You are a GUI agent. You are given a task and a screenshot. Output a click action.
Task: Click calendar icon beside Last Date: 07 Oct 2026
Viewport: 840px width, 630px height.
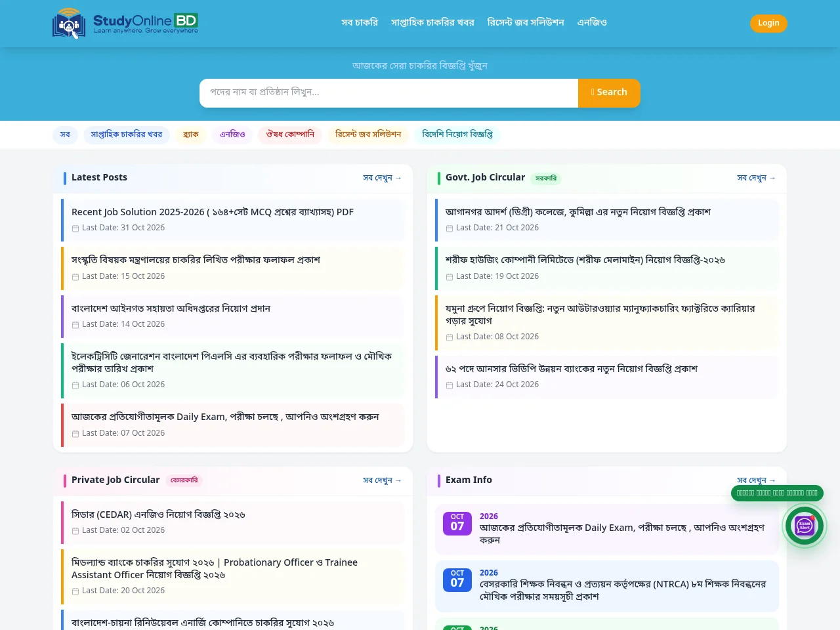pyautogui.click(x=75, y=434)
